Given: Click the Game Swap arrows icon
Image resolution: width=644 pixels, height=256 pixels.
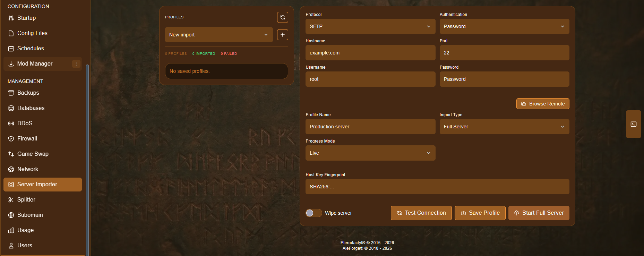Looking at the screenshot, I should tap(11, 154).
